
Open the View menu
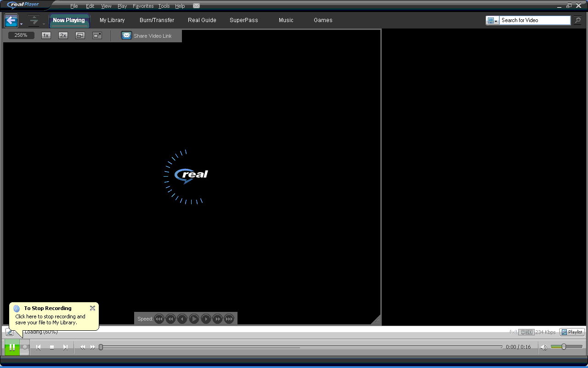coord(106,6)
